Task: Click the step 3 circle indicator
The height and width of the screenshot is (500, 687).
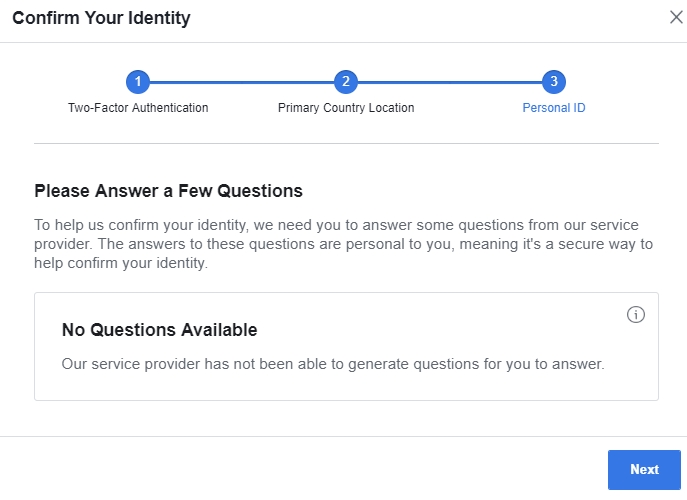Action: pos(554,82)
